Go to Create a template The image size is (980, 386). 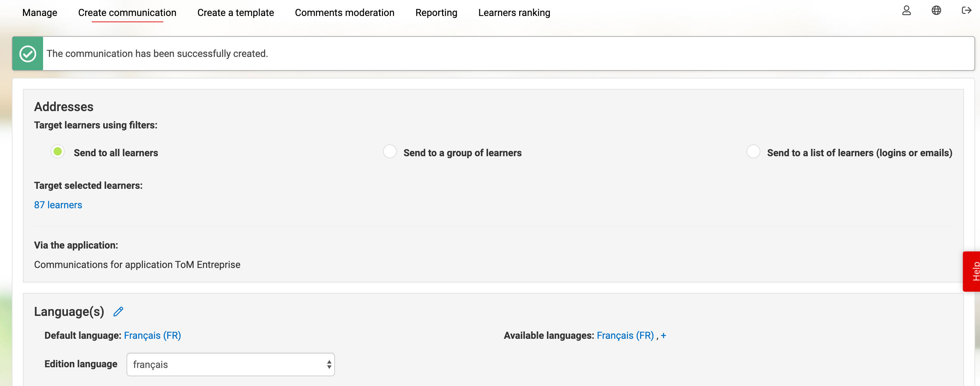click(x=236, y=12)
